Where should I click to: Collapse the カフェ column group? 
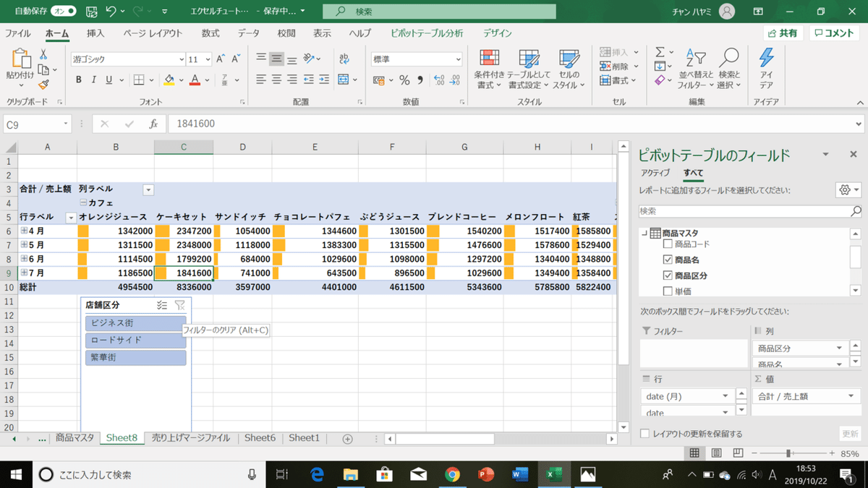82,203
